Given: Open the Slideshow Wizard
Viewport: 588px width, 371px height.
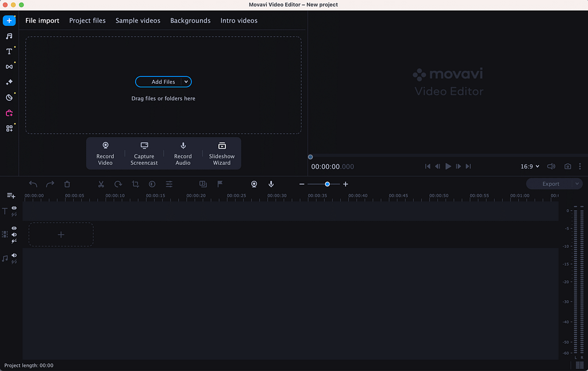Looking at the screenshot, I should click(221, 153).
